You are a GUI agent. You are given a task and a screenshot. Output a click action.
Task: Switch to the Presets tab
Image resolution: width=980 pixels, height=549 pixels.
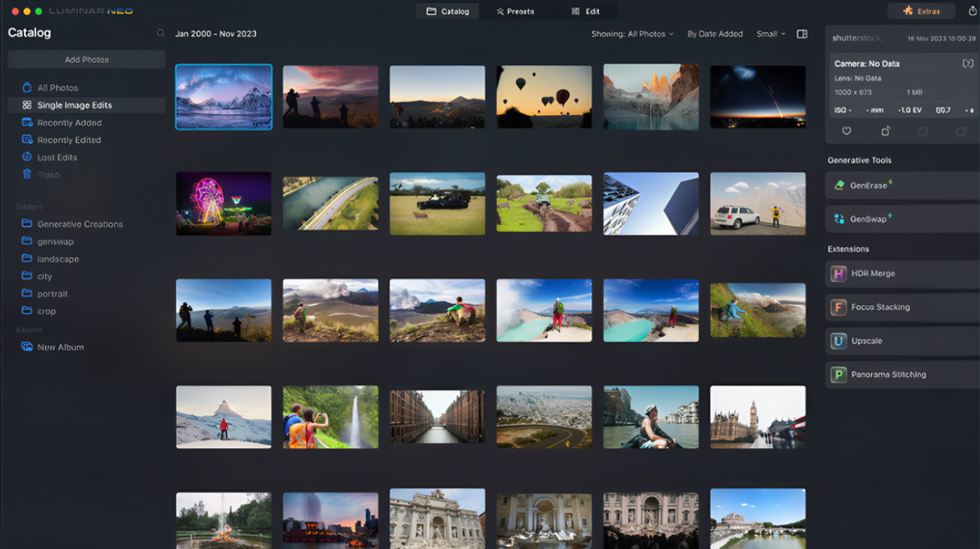[515, 11]
